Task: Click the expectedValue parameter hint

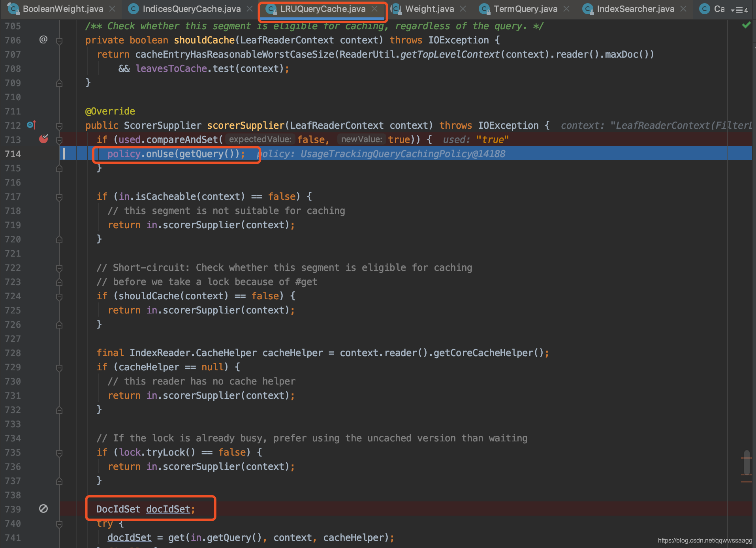Action: (x=260, y=139)
